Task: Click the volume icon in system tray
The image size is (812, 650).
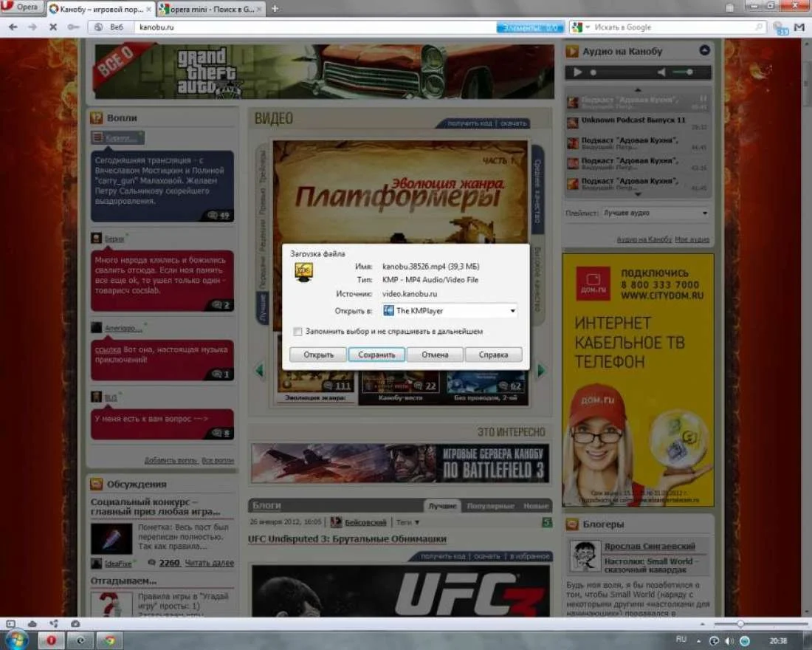Action: pyautogui.click(x=729, y=640)
